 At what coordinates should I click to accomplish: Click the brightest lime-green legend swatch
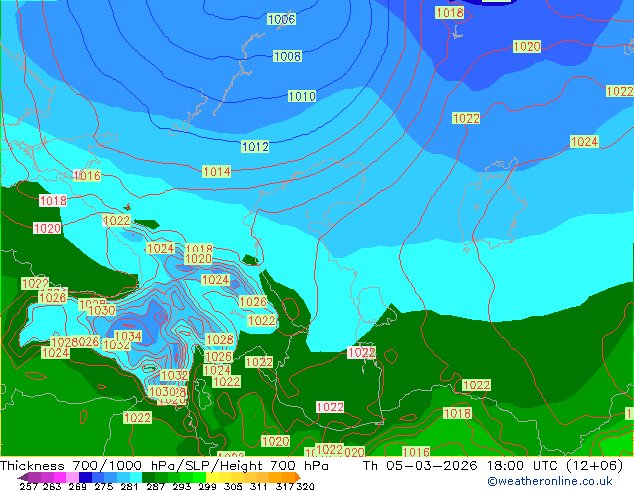(199, 477)
